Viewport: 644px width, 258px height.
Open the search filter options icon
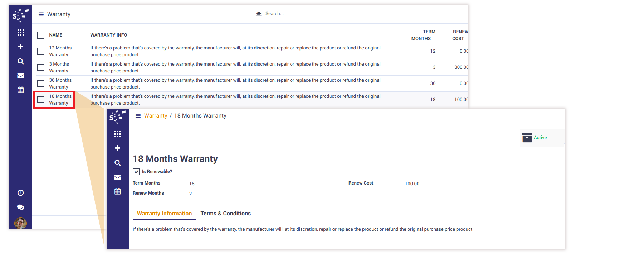tap(258, 14)
